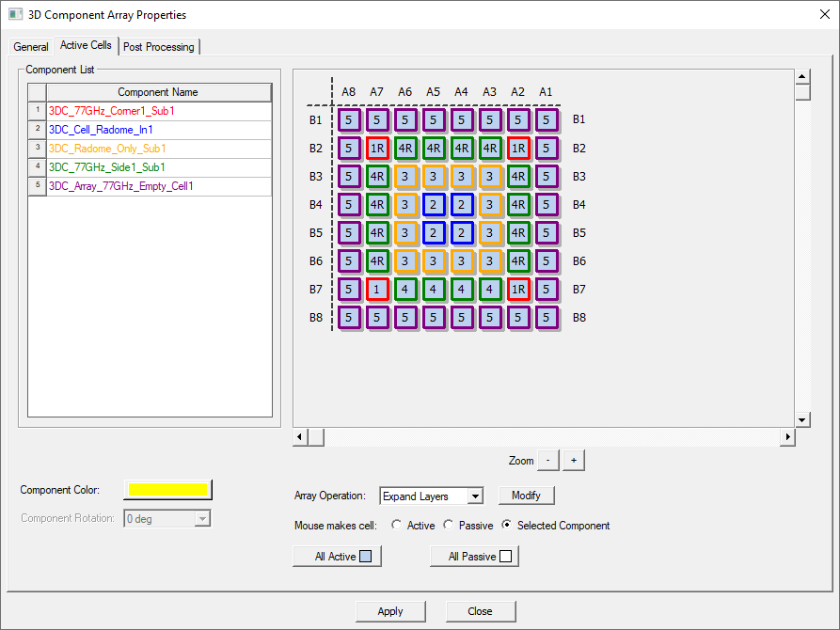This screenshot has width=840, height=630.
Task: Open the yellow Component Color swatch
Action: (x=168, y=490)
